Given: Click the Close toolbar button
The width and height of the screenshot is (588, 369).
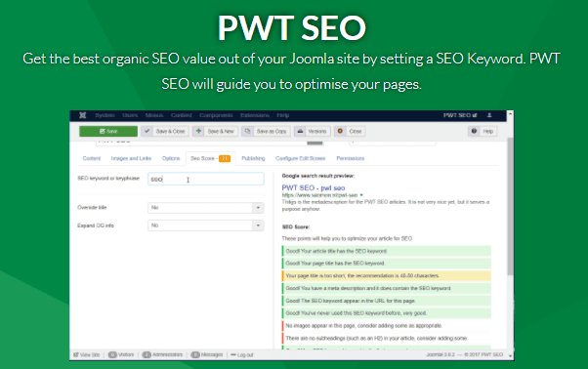Looking at the screenshot, I should tap(350, 131).
